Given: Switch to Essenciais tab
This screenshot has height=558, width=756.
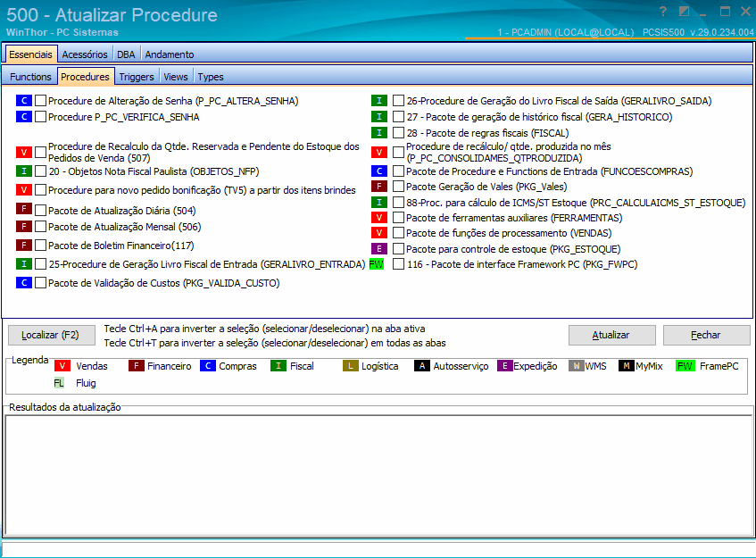Looking at the screenshot, I should pos(31,54).
